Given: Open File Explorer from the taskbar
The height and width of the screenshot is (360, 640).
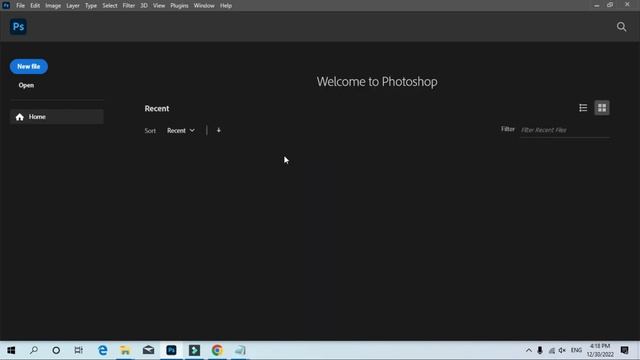Looking at the screenshot, I should click(x=125, y=350).
